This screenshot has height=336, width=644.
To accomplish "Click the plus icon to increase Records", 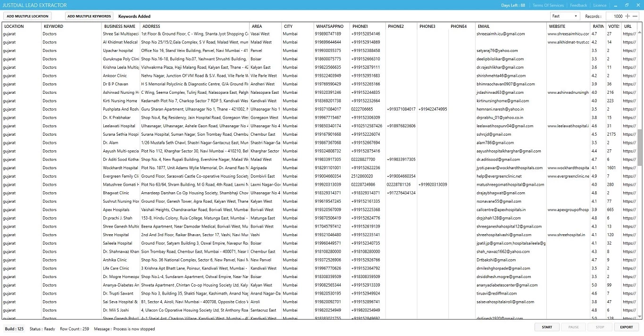I will pyautogui.click(x=627, y=16).
